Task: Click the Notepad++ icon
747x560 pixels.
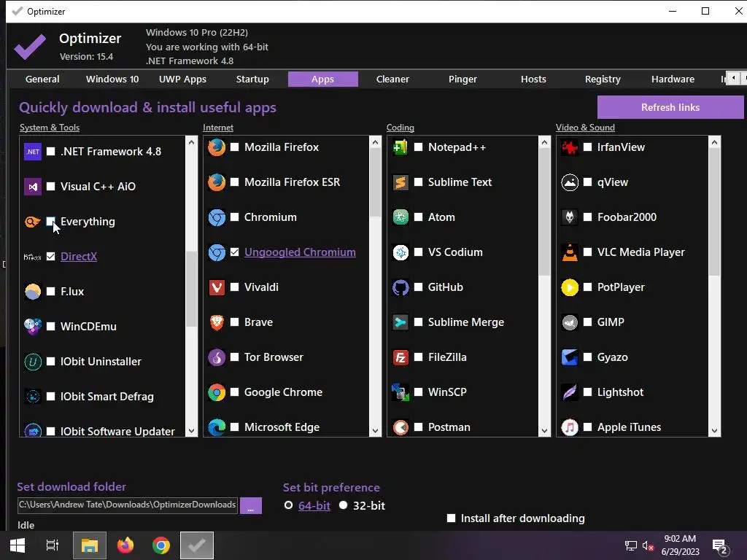Action: [400, 147]
